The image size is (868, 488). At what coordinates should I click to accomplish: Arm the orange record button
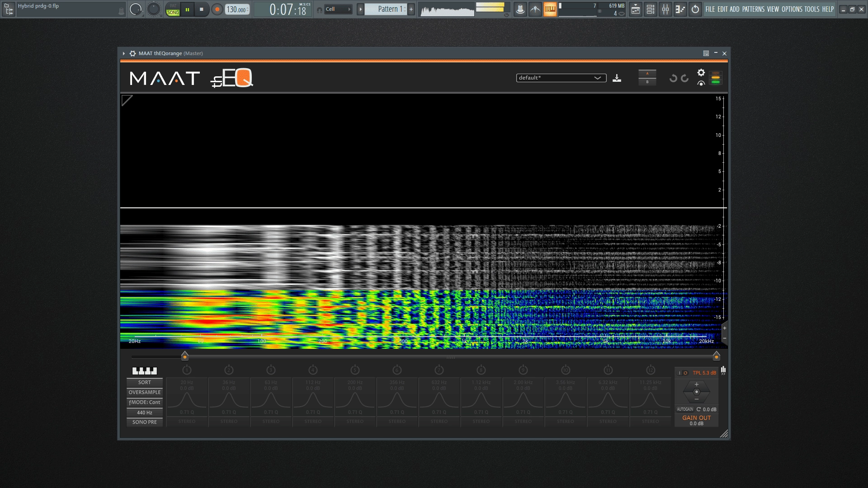point(217,9)
